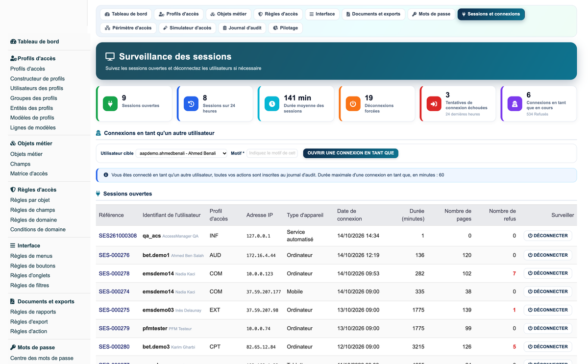Click the green plug icon for Sessions ouvertes
The height and width of the screenshot is (364, 588).
(110, 104)
